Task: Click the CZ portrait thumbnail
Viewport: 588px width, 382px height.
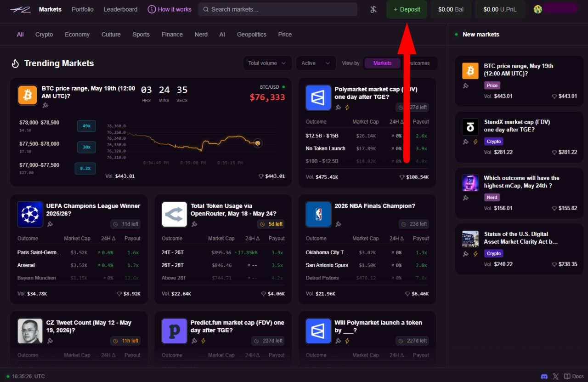Action: 30,331
